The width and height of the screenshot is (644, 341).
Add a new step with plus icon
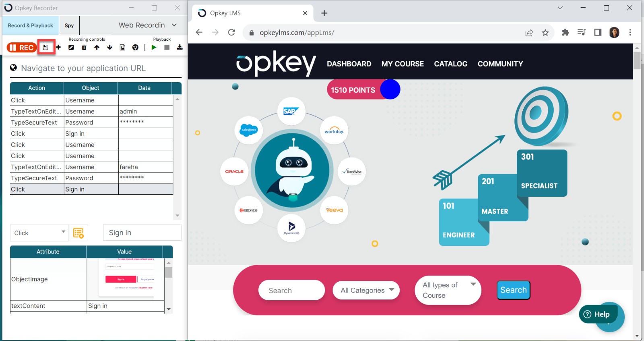point(58,47)
